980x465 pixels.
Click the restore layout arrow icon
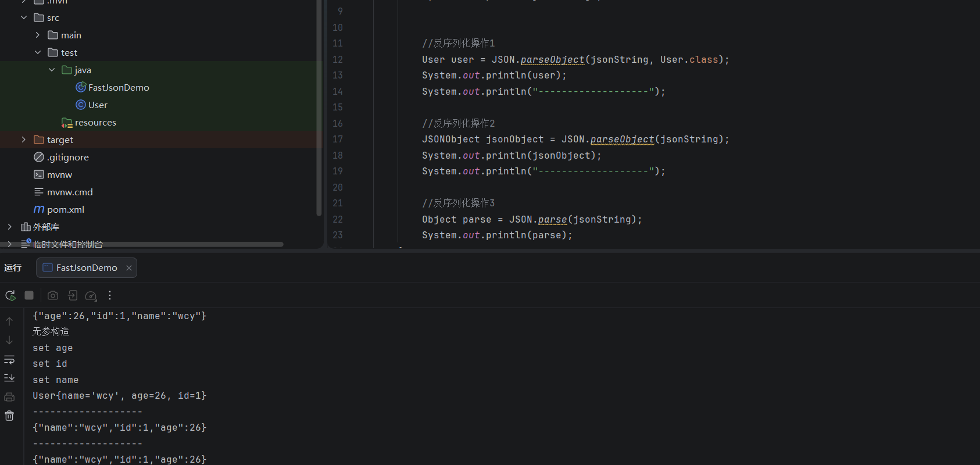pyautogui.click(x=72, y=295)
